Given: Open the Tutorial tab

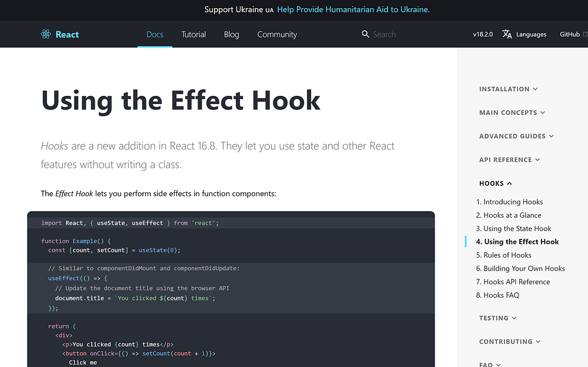Looking at the screenshot, I should [x=193, y=34].
